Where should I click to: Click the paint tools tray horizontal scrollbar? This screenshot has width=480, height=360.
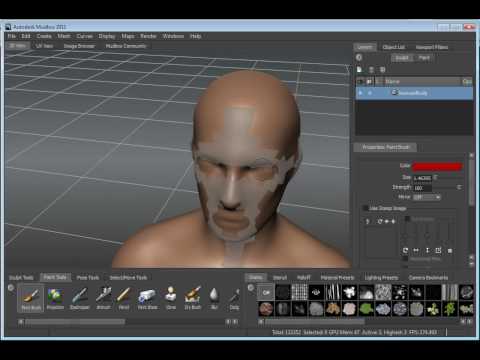[x=75, y=322]
